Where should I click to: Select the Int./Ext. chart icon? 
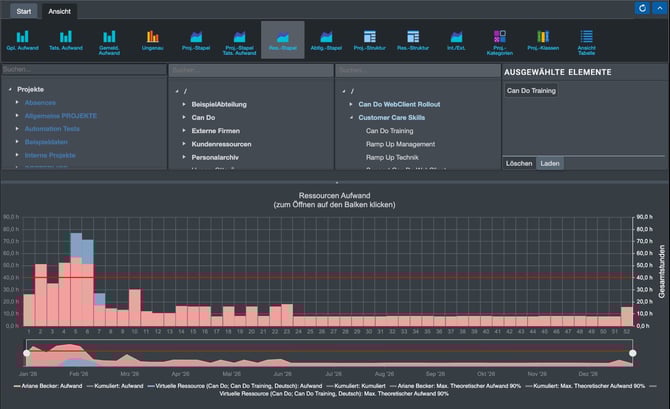coord(456,41)
